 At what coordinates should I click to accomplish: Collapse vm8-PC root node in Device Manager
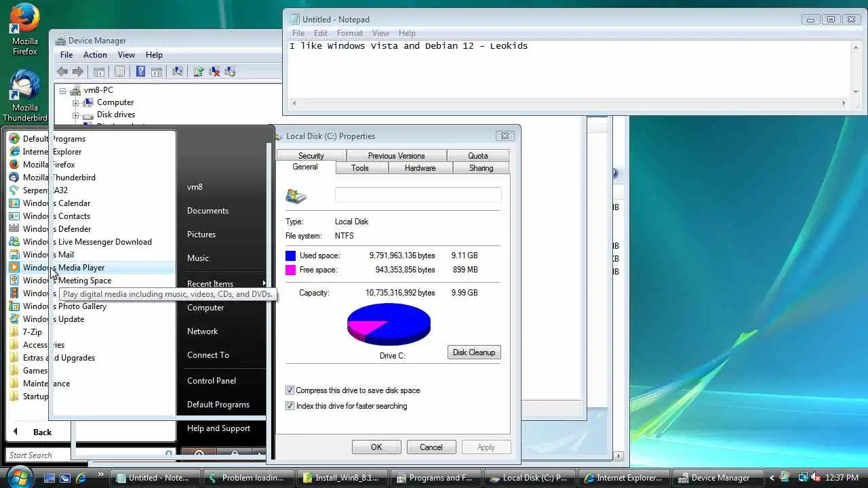63,91
